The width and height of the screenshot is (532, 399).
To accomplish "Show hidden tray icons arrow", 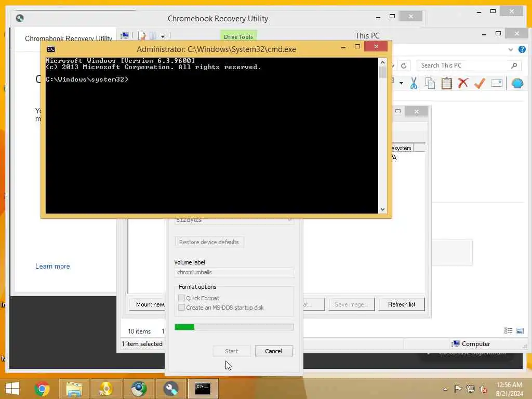I will [445, 389].
